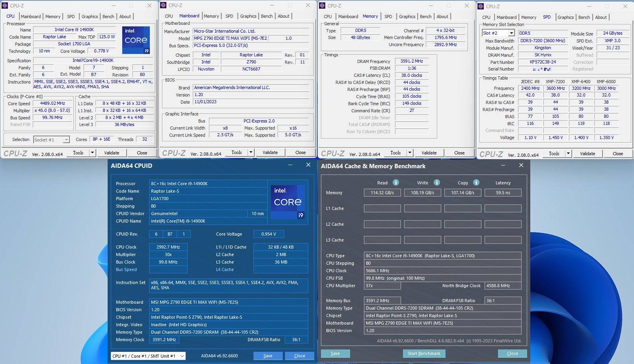This screenshot has width=634, height=364.
Task: Click Close button in CPU-Z Memory window
Action: tap(459, 153)
